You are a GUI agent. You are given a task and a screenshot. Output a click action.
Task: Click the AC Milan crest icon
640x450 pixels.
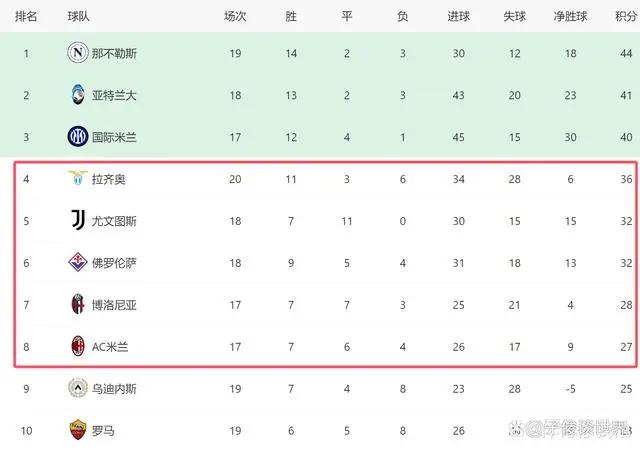(77, 347)
